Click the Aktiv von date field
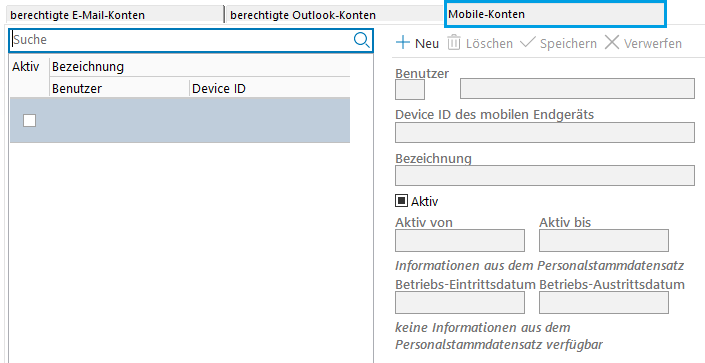This screenshot has height=363, width=705. tap(460, 241)
